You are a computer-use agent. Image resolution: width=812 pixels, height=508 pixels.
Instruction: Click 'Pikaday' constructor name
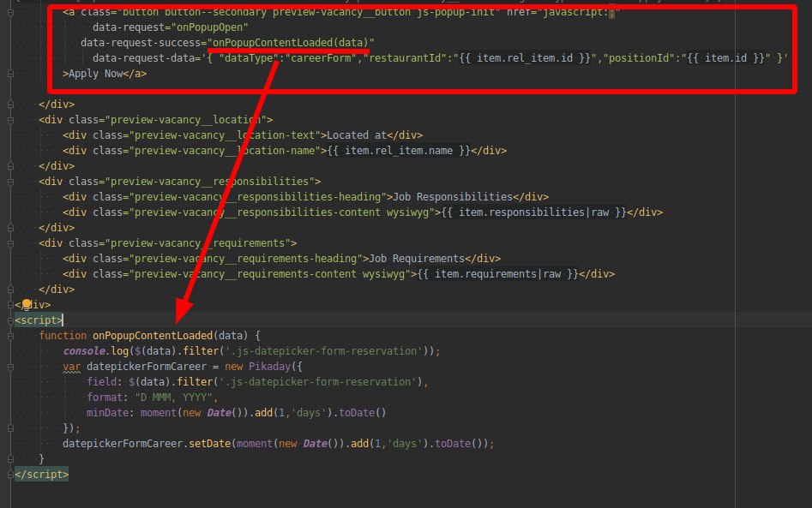269,367
